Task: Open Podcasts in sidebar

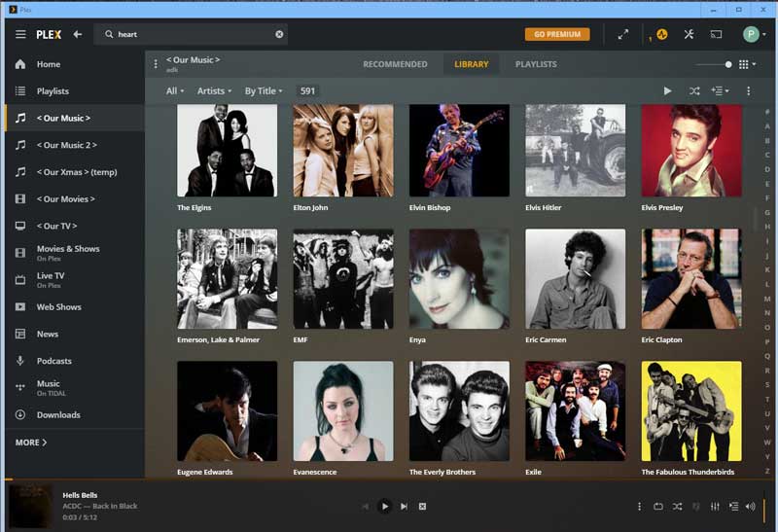Action: tap(75, 361)
